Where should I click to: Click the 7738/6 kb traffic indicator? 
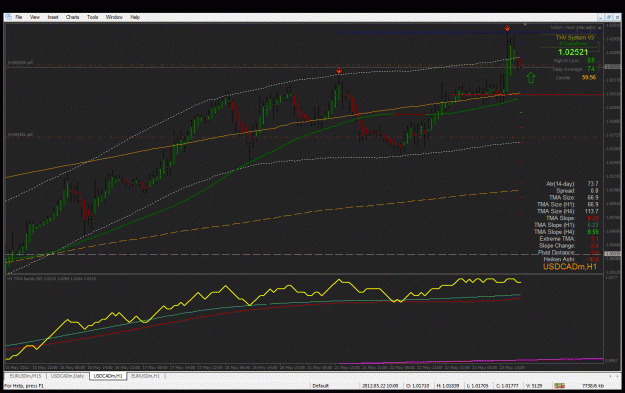tap(592, 386)
